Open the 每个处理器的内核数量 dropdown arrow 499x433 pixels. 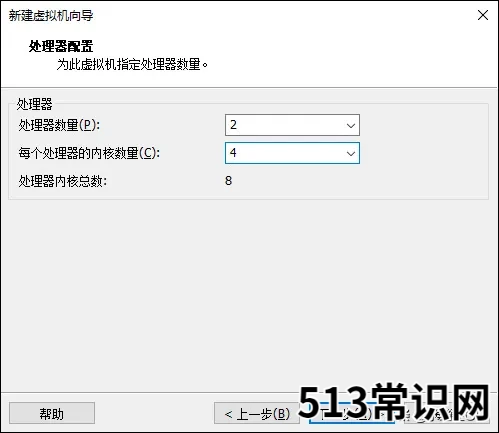coord(350,153)
